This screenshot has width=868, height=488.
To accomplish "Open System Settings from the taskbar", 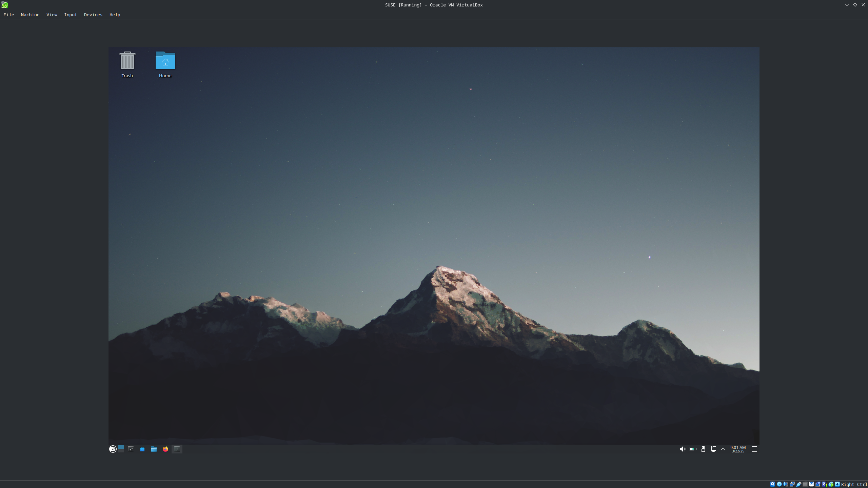I will click(131, 449).
